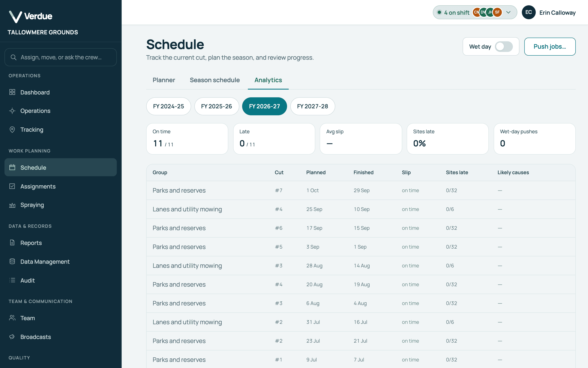
Task: Click the Finished column header
Action: (x=363, y=172)
